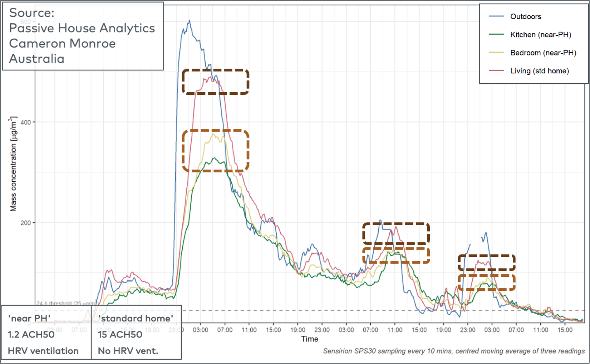Click the 400 tick label on y-axis

click(x=26, y=122)
